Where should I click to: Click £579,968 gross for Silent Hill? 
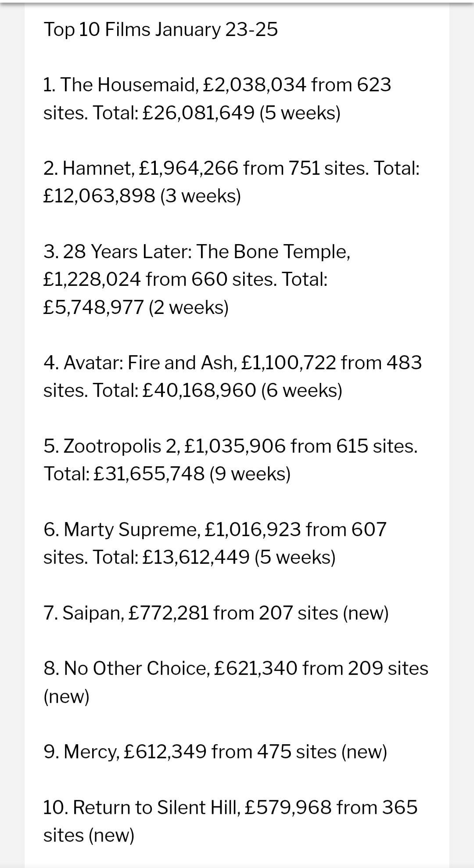[x=288, y=807]
